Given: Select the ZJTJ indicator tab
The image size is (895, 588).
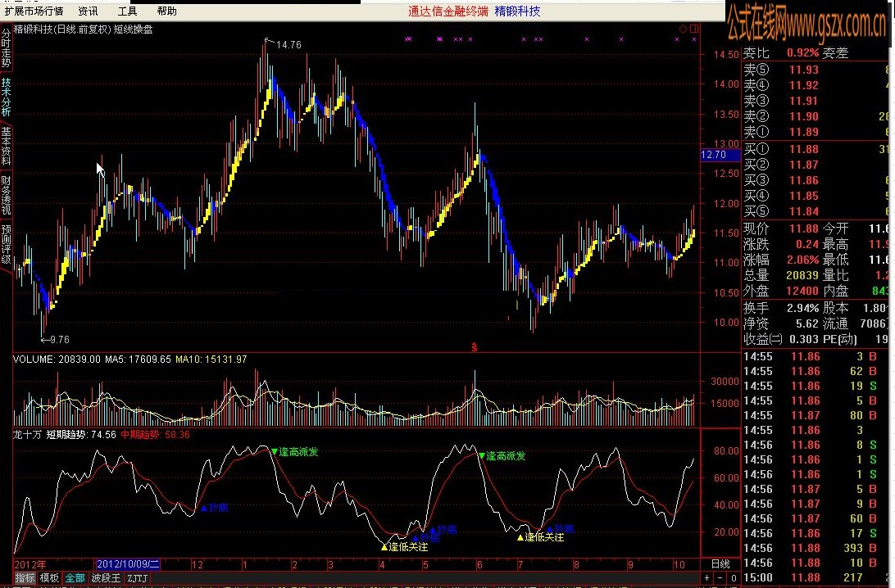Looking at the screenshot, I should (137, 578).
